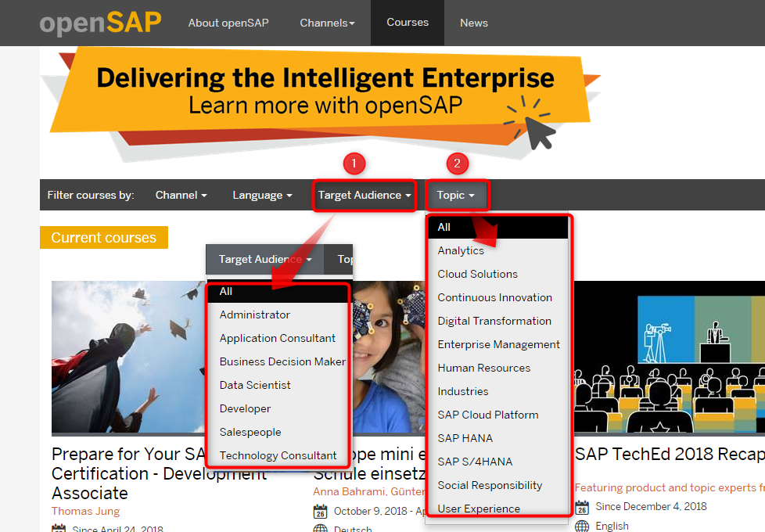Open the About openSAP page

228,23
